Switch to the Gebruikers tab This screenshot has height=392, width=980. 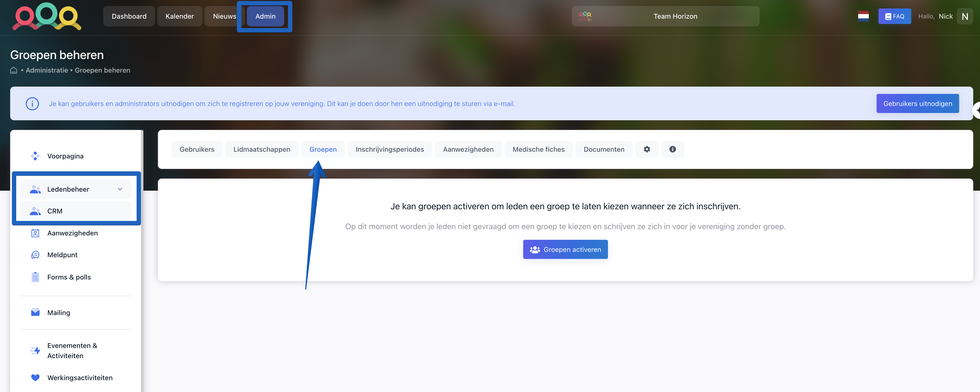pyautogui.click(x=197, y=150)
